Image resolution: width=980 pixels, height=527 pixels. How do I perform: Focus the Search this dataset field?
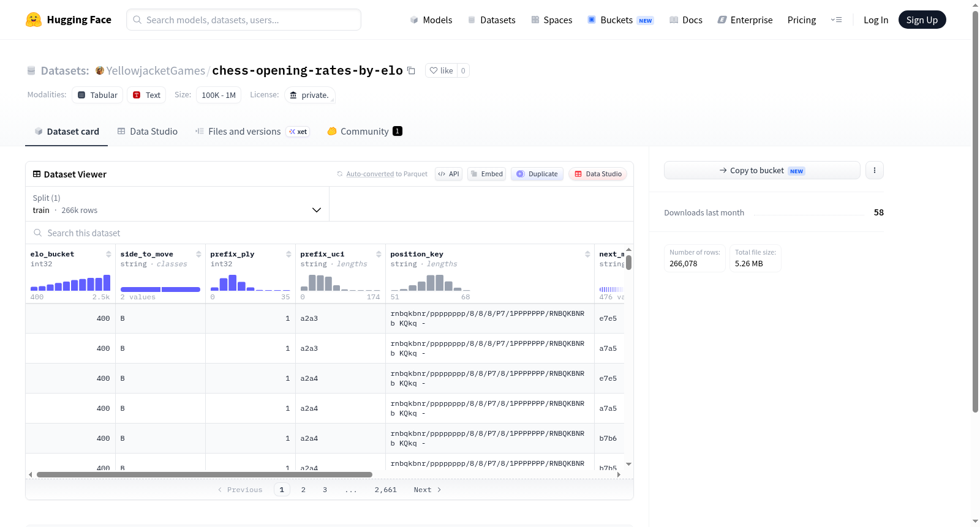(330, 233)
